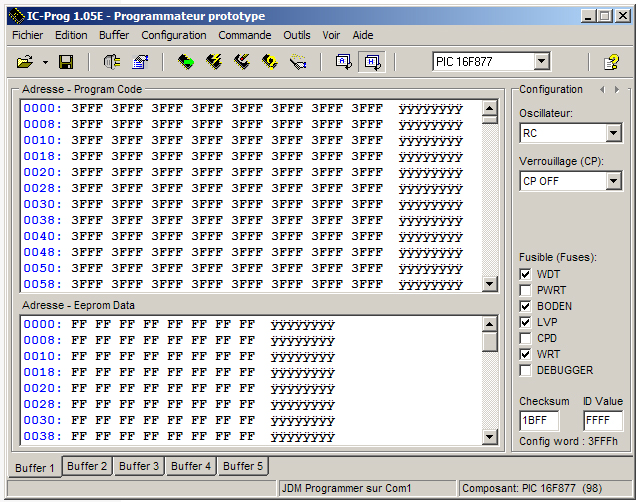
Task: Uncheck the WDT fuse checkbox
Action: [x=525, y=274]
